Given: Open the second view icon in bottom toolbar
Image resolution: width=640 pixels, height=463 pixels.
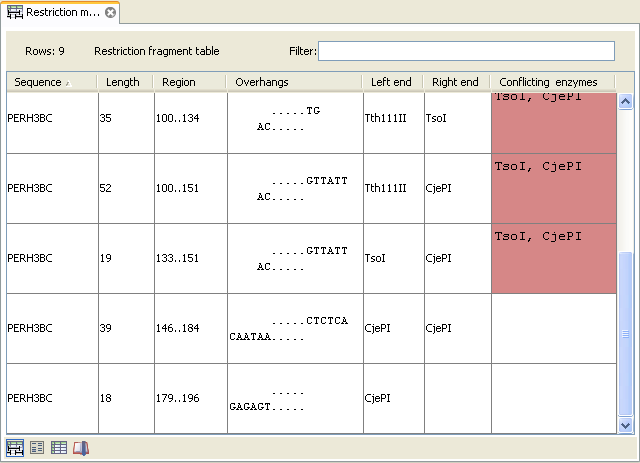Looking at the screenshot, I should click(37, 448).
